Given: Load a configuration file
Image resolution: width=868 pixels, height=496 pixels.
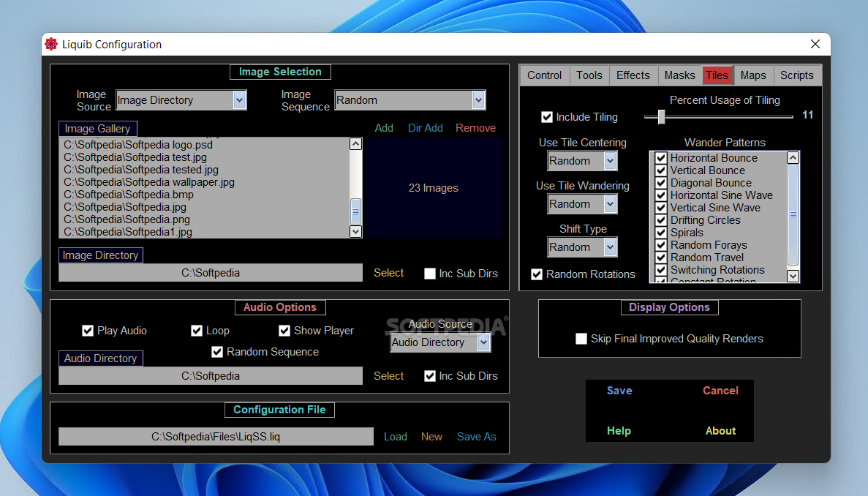Looking at the screenshot, I should point(396,437).
